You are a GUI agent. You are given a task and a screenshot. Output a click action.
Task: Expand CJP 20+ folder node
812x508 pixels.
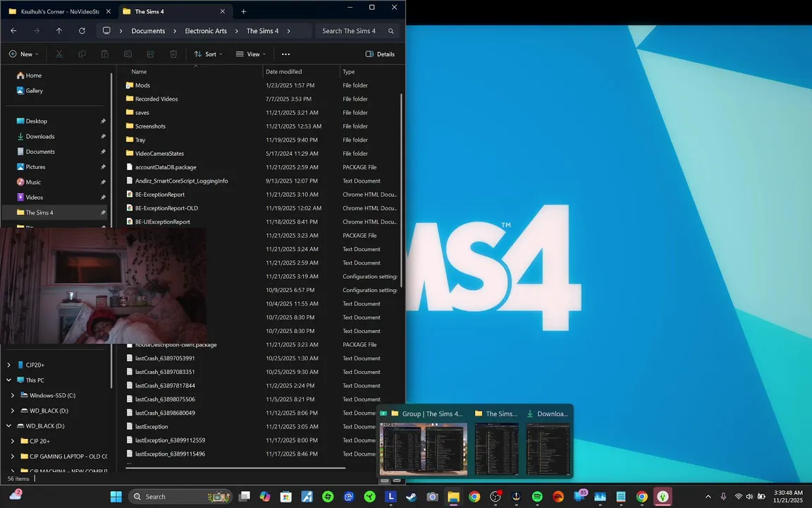click(x=13, y=441)
